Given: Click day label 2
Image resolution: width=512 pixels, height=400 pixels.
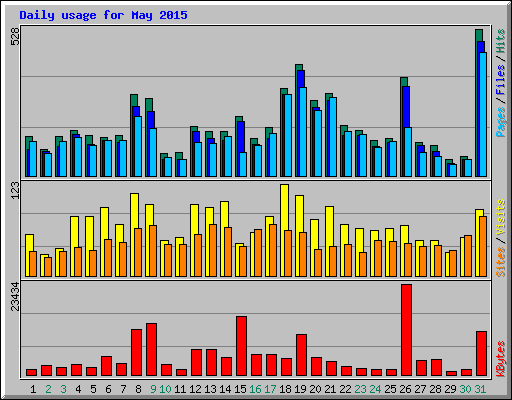Looking at the screenshot, I should coord(48,389).
